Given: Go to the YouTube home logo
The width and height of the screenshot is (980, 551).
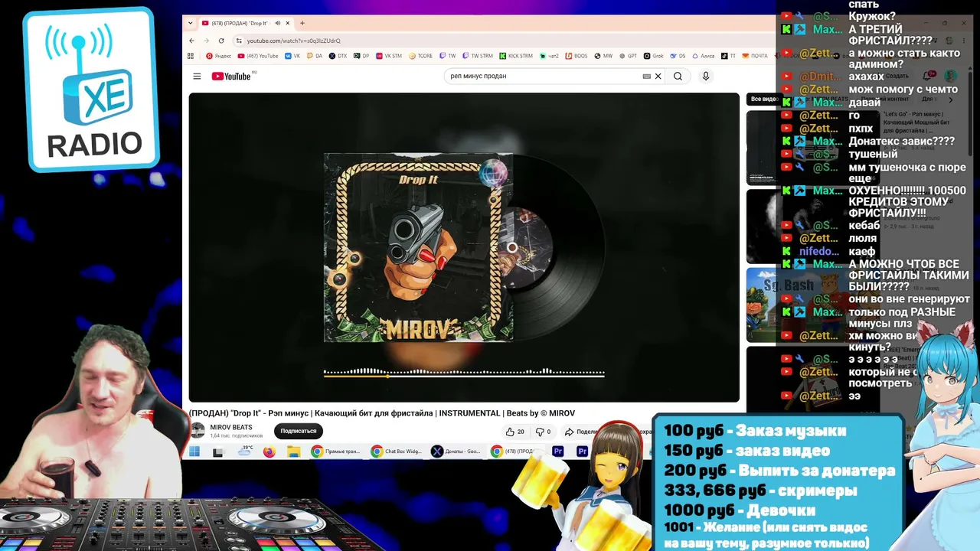Looking at the screenshot, I should (231, 77).
